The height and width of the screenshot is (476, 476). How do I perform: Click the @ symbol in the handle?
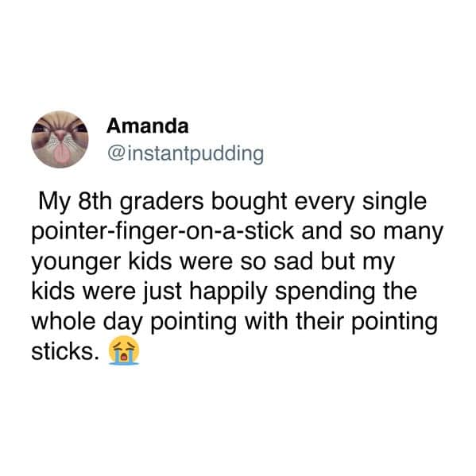(x=115, y=154)
